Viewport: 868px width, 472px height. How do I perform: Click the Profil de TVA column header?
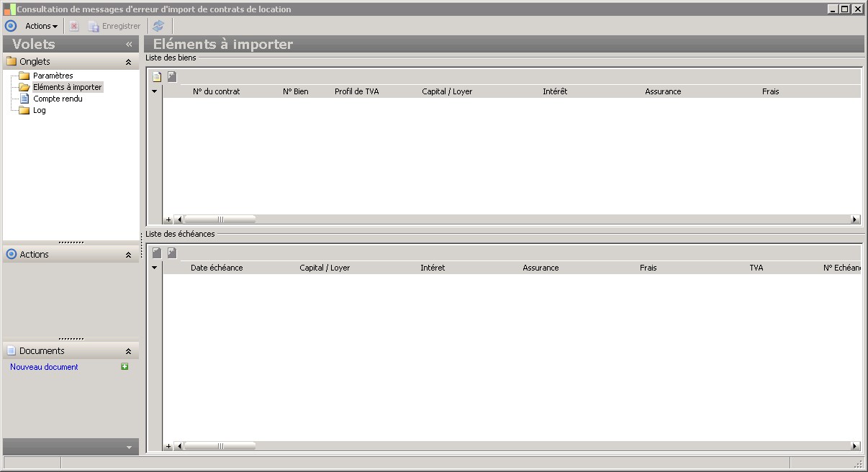point(356,91)
